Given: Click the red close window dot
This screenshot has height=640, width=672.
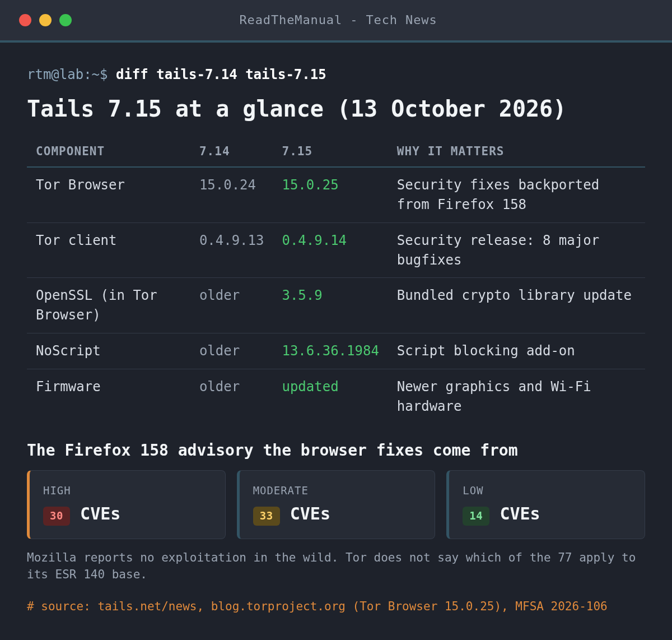Looking at the screenshot, I should [25, 20].
